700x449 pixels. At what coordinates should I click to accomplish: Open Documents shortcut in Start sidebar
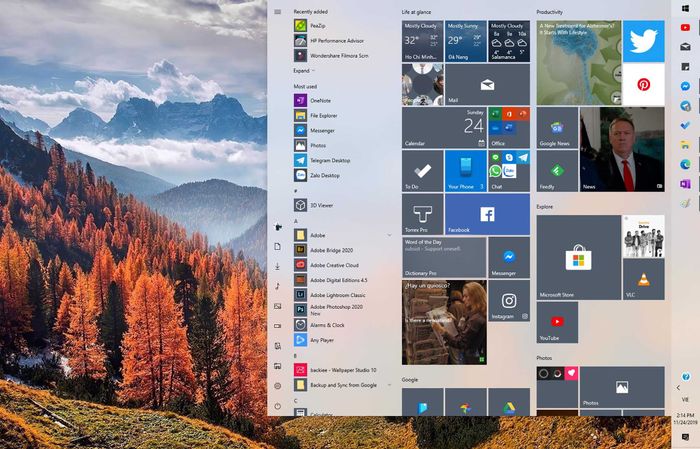[278, 246]
